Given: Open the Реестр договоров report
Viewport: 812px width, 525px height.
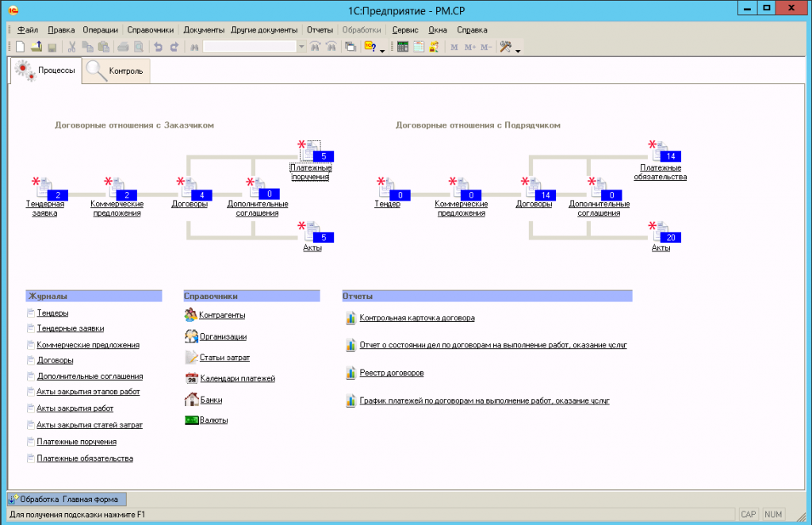Looking at the screenshot, I should [x=392, y=374].
